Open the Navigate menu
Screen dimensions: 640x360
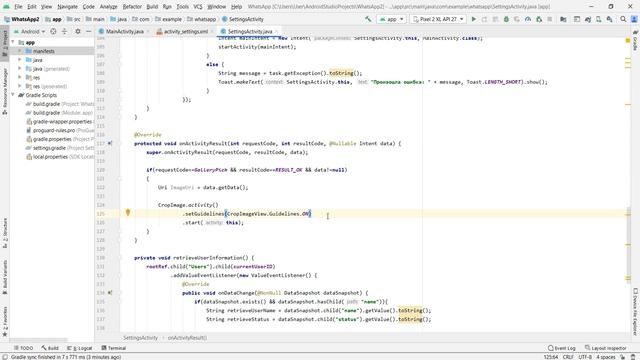pyautogui.click(x=67, y=7)
